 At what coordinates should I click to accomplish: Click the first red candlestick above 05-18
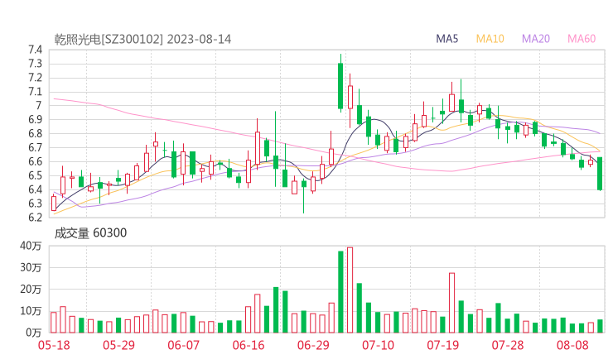(54, 203)
